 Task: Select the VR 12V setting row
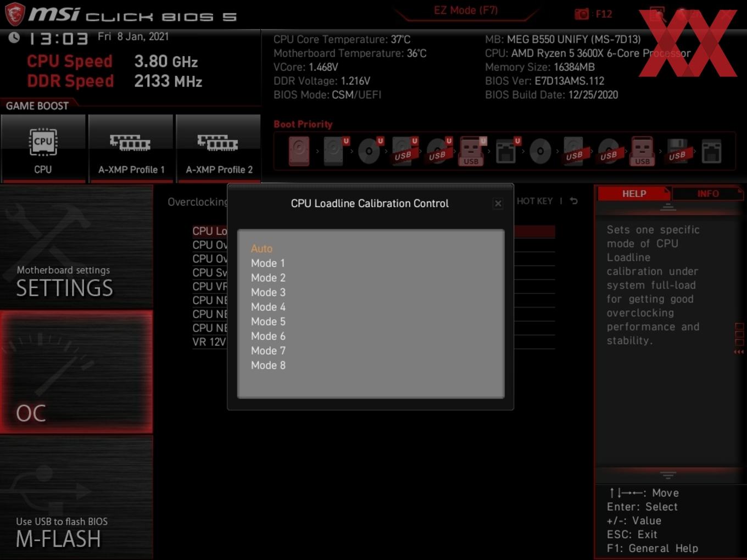[x=209, y=342]
